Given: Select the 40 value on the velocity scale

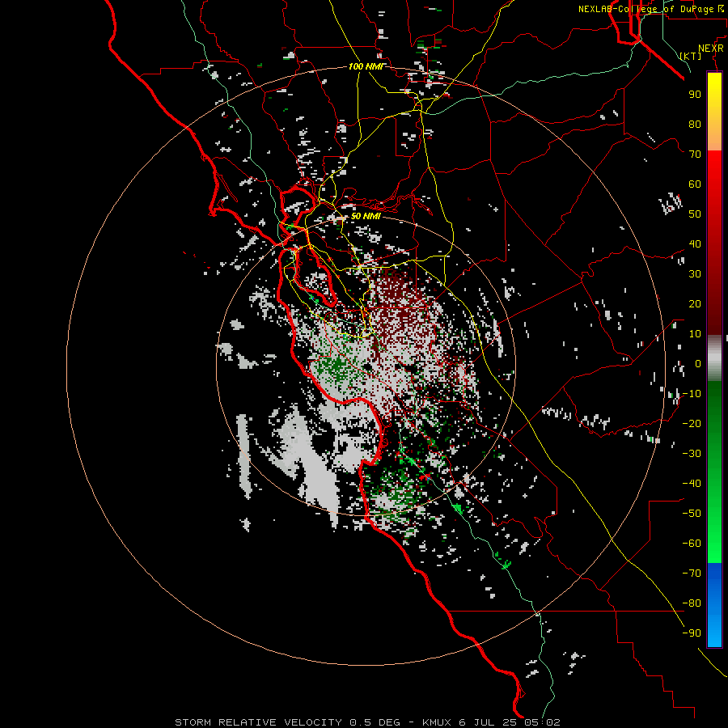Looking at the screenshot, I should click(x=695, y=243).
